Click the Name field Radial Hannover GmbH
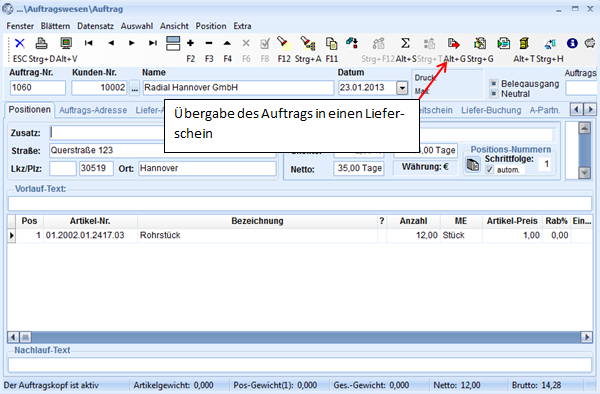Viewport: 600px width, 394px height. pos(238,88)
